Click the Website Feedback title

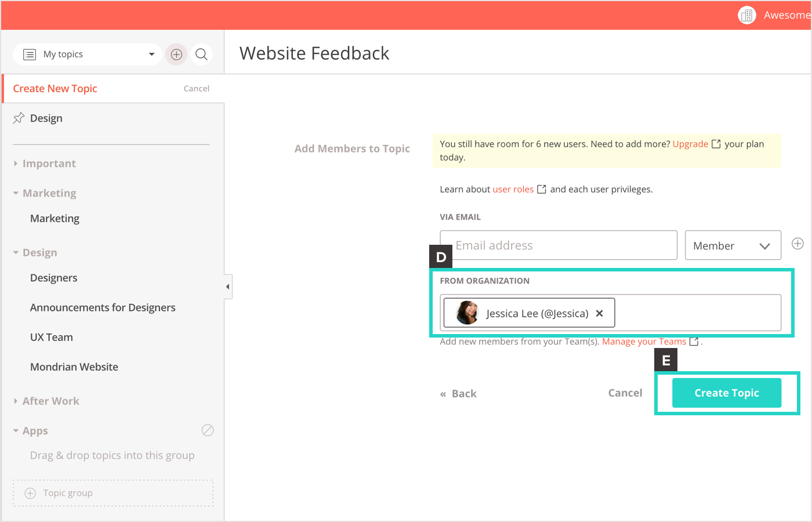coord(314,53)
